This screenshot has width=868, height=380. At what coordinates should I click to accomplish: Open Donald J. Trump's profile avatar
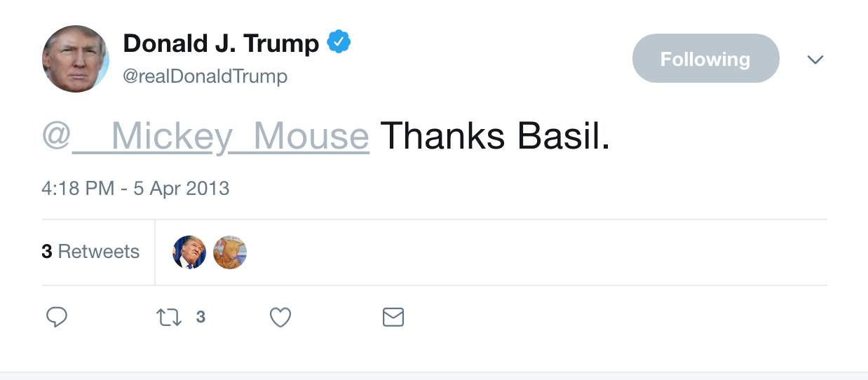pyautogui.click(x=76, y=59)
